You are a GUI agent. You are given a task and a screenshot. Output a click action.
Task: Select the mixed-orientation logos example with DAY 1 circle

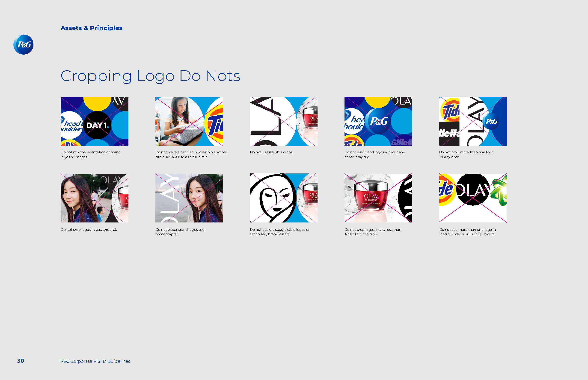tap(94, 121)
